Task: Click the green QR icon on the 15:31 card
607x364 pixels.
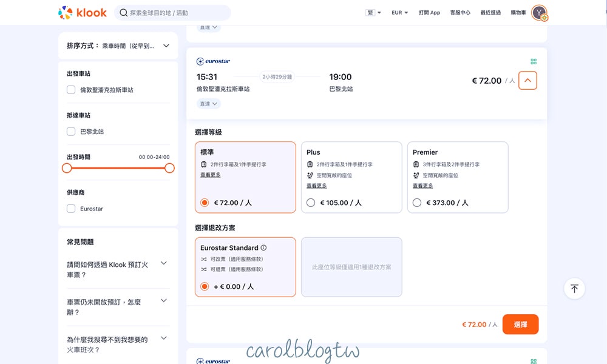Action: tap(534, 61)
